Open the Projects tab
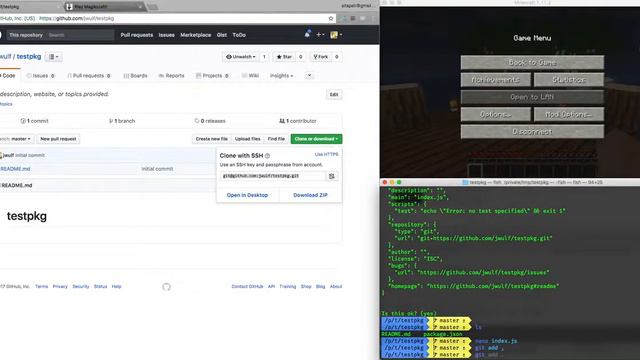The height and width of the screenshot is (360, 640). 212,76
